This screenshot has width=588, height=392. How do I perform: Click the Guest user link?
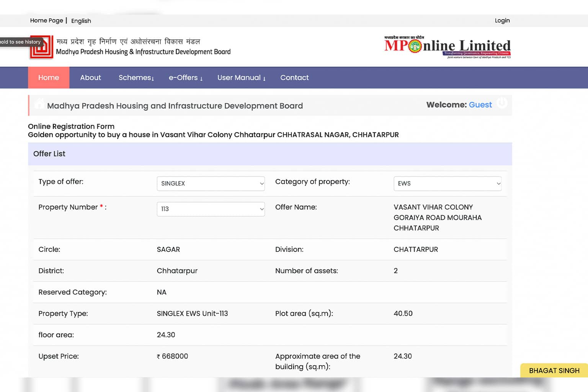[x=480, y=105]
